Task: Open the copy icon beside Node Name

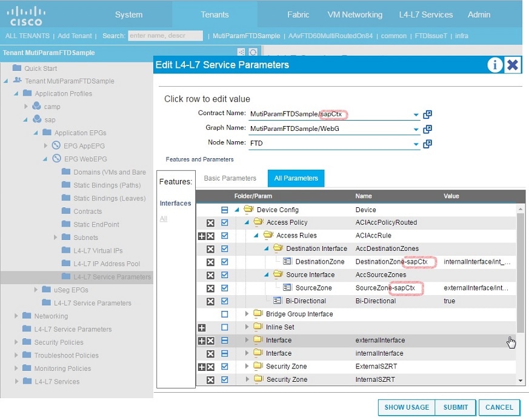Action: coord(427,144)
